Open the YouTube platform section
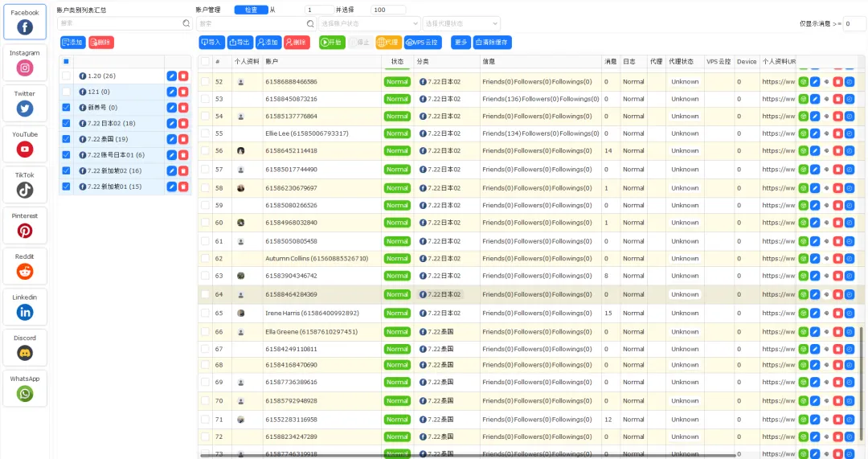The image size is (868, 459). [25, 144]
